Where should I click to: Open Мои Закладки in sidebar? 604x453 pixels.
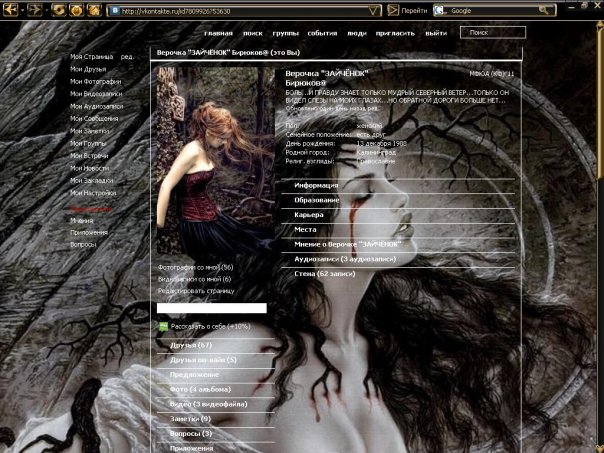92,180
